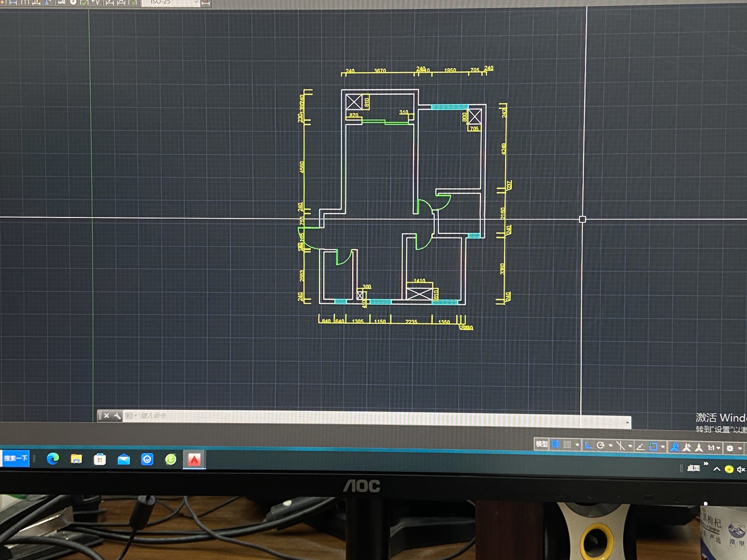Screen dimensions: 747x560
Task: Open polar tracking angle dropdown arrow
Action: (x=610, y=446)
